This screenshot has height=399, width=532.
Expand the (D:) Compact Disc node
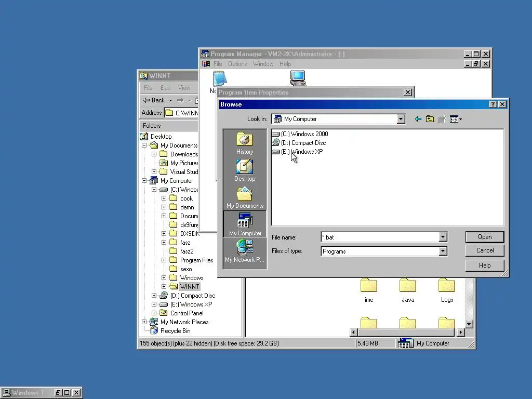(154, 295)
